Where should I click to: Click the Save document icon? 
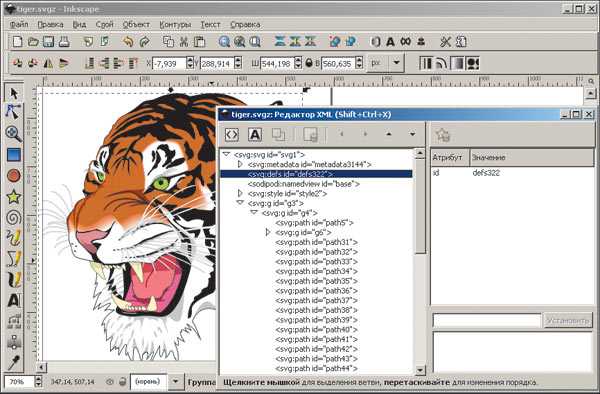[48, 42]
